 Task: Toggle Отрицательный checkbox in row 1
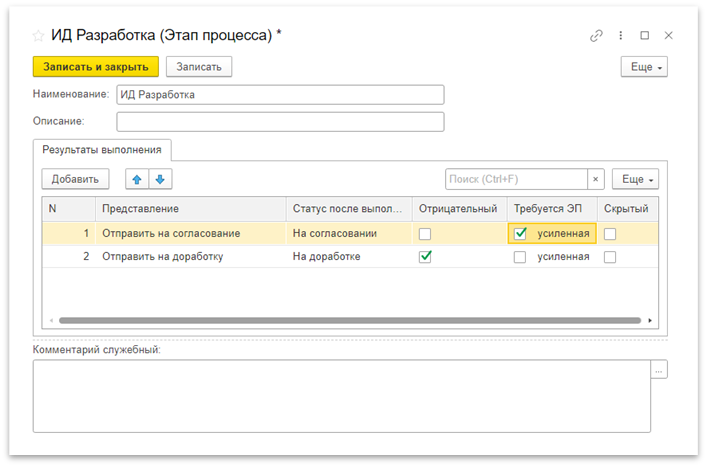pos(425,234)
